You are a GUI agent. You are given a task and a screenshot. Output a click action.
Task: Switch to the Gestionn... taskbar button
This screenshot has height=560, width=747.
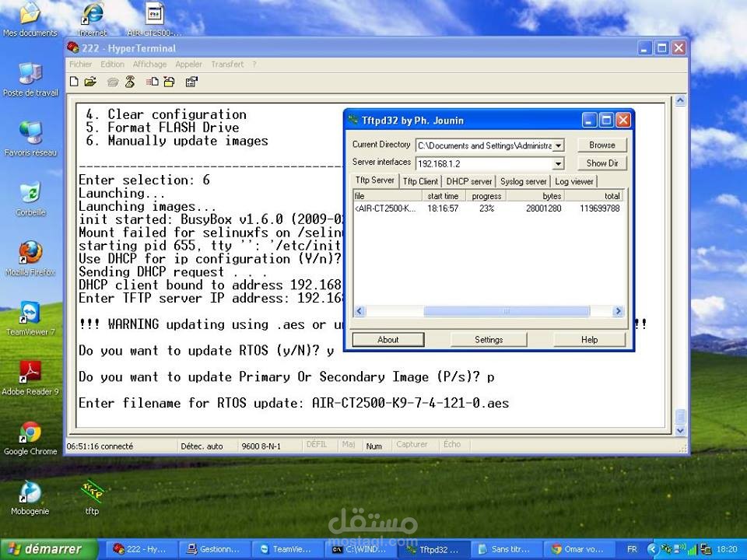pos(213,549)
